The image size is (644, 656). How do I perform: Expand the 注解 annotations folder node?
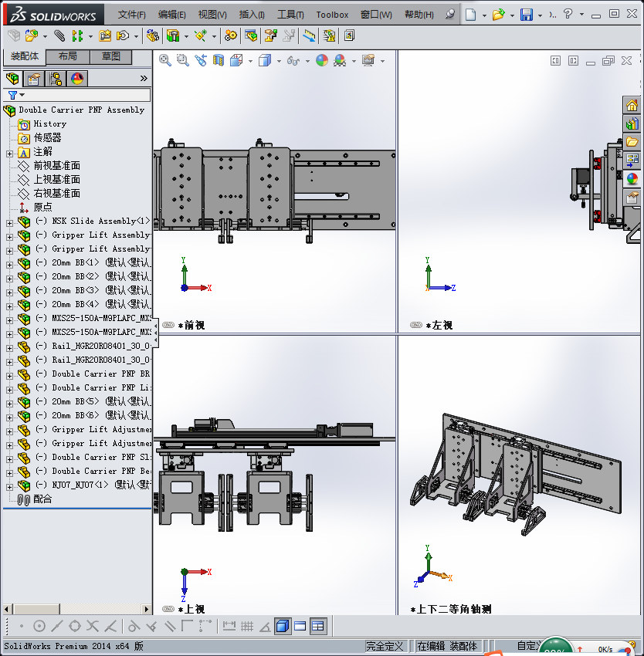[9, 152]
